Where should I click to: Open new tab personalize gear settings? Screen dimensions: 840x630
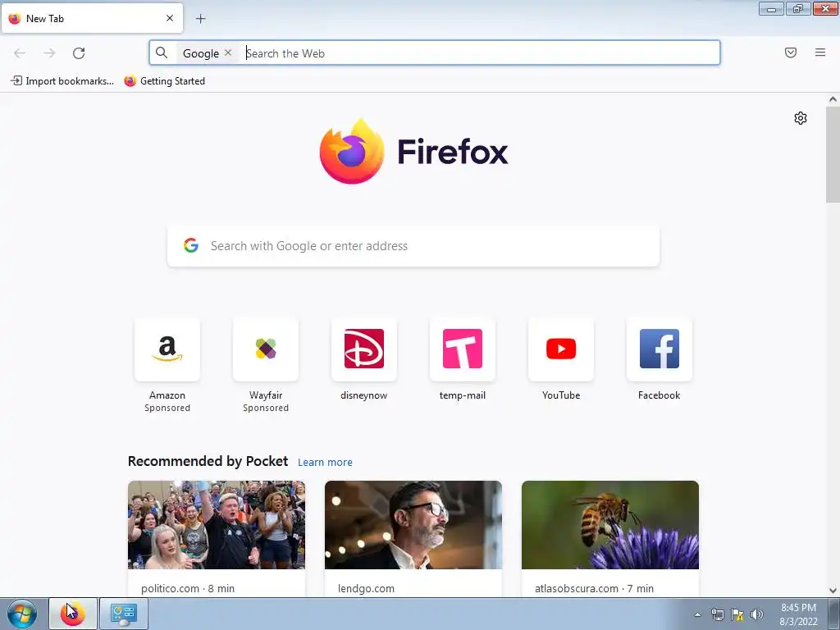pyautogui.click(x=801, y=118)
